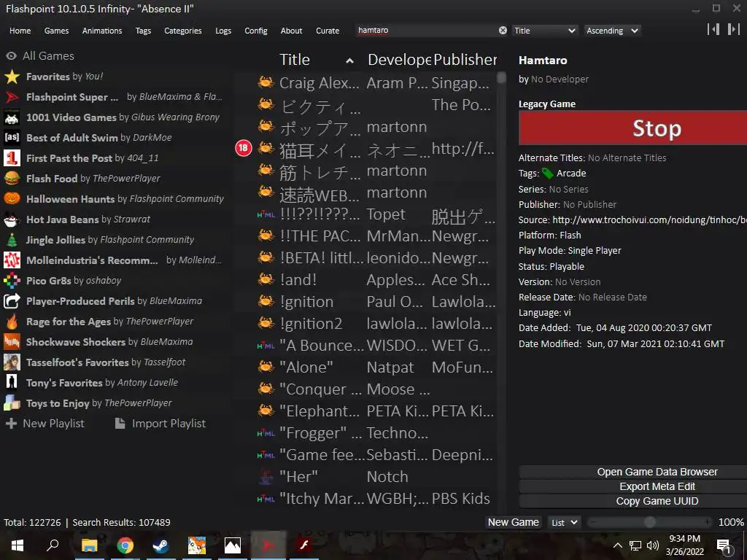This screenshot has height=560, width=747.
Task: Open Windows Start button
Action: pyautogui.click(x=18, y=545)
